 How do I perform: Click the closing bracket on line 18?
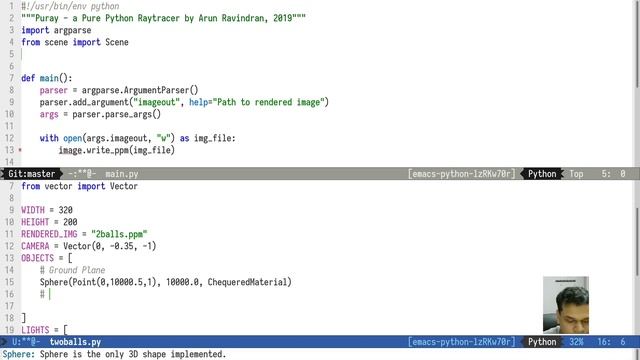[x=23, y=318]
